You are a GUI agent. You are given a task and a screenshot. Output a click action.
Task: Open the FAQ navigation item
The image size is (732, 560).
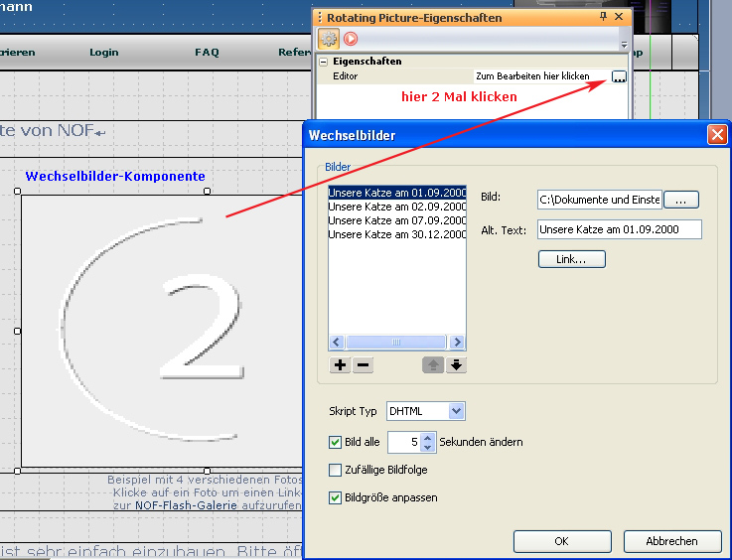pyautogui.click(x=207, y=52)
